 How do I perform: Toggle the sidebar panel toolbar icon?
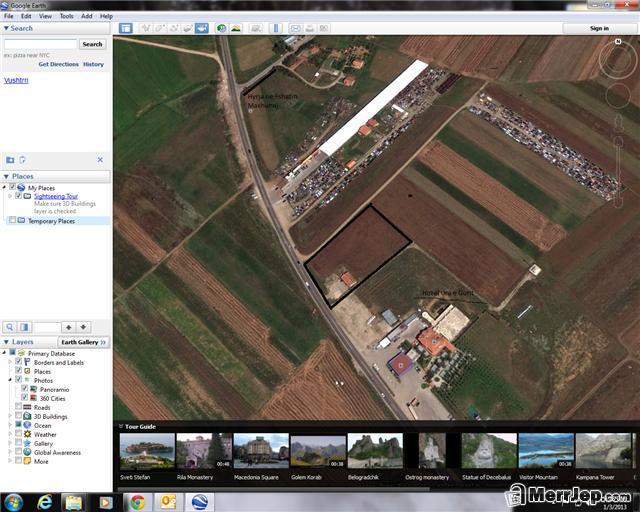tap(125, 28)
